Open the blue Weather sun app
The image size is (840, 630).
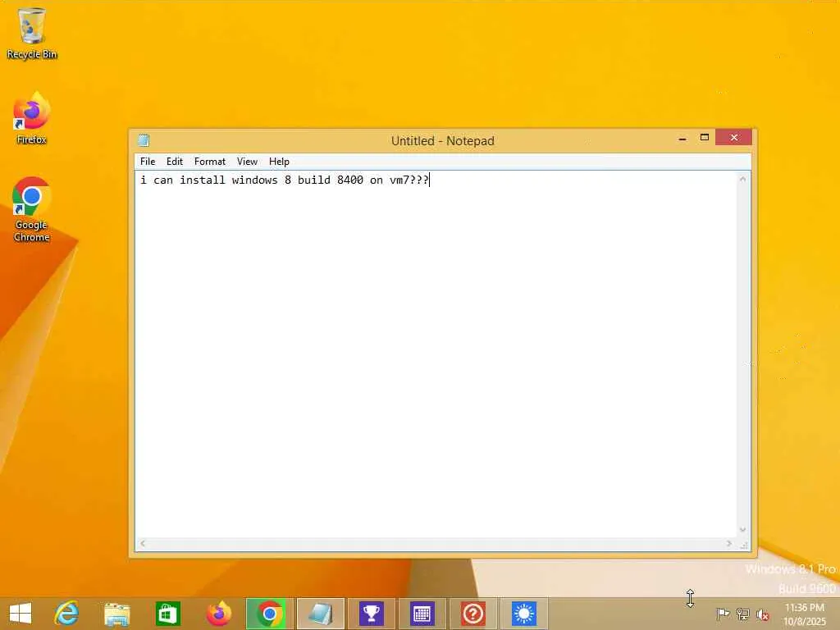(524, 614)
